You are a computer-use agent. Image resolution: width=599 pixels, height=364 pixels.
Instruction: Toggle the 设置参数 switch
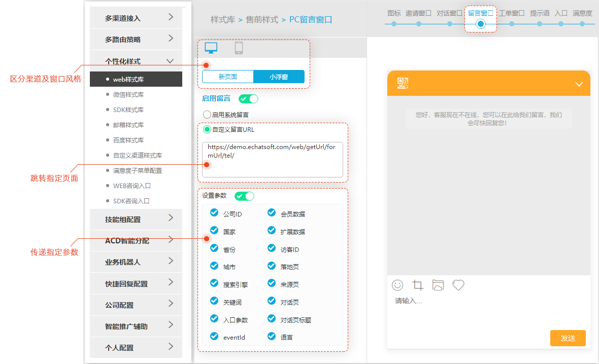pyautogui.click(x=244, y=196)
